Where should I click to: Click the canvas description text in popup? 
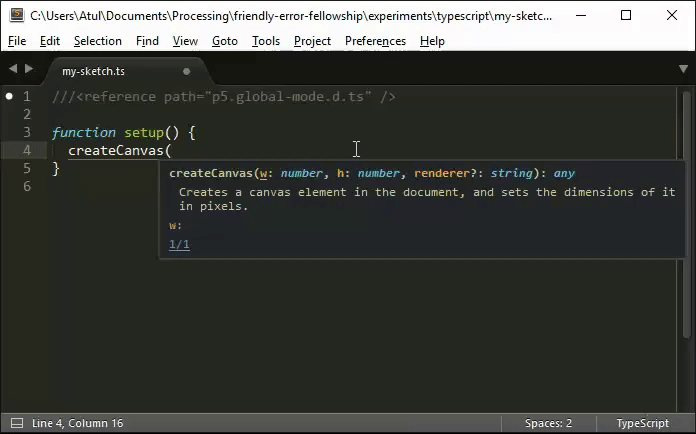pyautogui.click(x=427, y=199)
